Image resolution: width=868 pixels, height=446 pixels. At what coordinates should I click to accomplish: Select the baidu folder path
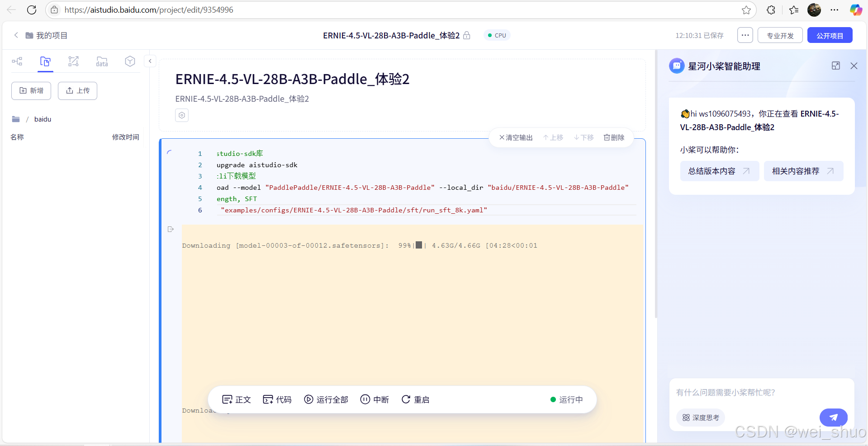pyautogui.click(x=43, y=119)
